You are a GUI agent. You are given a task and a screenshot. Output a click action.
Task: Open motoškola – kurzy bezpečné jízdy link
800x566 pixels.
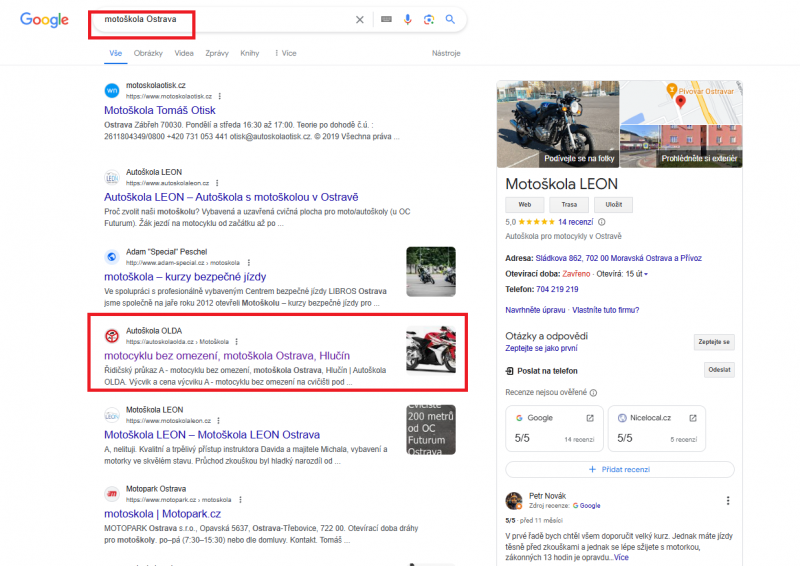[x=185, y=277]
